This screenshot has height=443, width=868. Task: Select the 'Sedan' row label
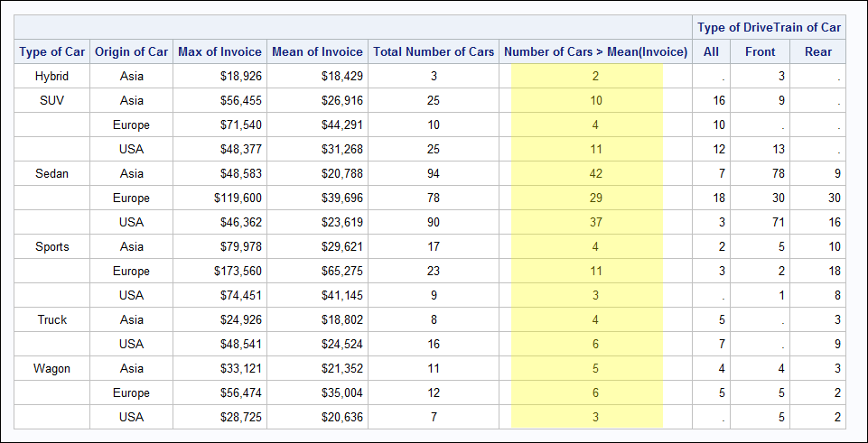52,173
